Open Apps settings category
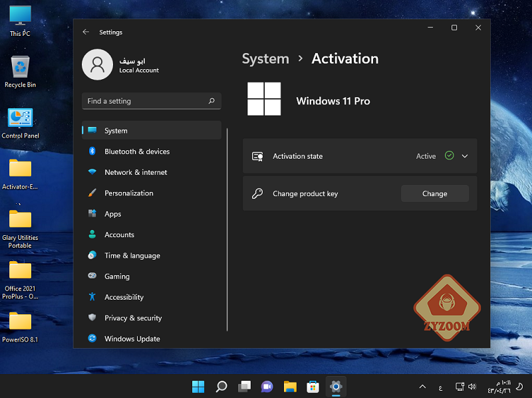Image resolution: width=532 pixels, height=398 pixels. (x=152, y=213)
